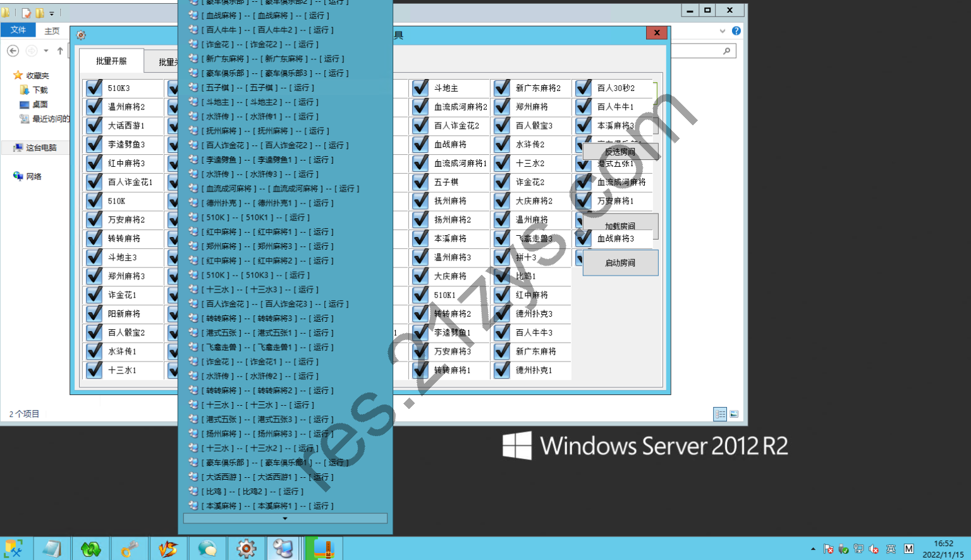Click the Action Center flag tray icon
This screenshot has width=971, height=560.
pos(829,549)
